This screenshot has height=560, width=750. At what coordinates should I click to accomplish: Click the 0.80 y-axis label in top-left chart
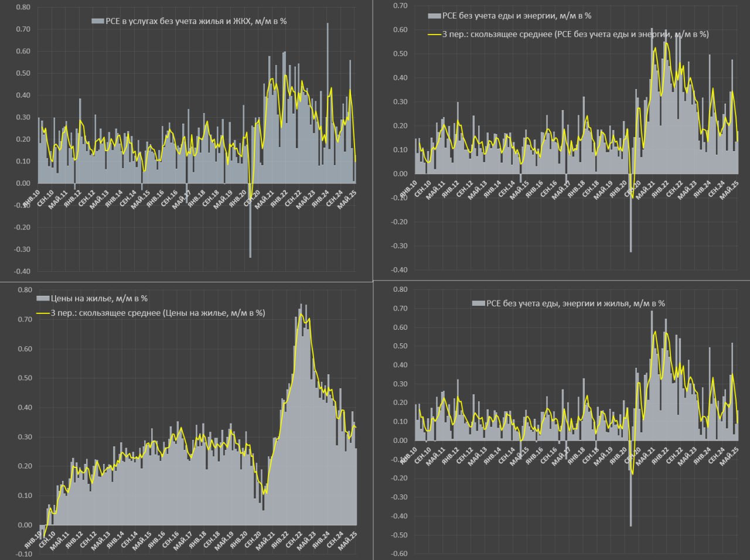(x=23, y=7)
